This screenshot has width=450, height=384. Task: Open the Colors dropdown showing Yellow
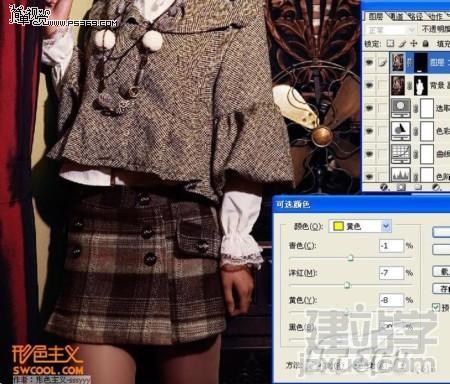click(x=360, y=226)
